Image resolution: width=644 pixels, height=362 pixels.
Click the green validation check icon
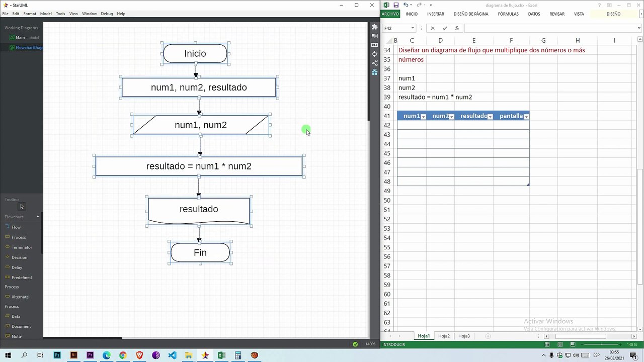tap(355, 344)
